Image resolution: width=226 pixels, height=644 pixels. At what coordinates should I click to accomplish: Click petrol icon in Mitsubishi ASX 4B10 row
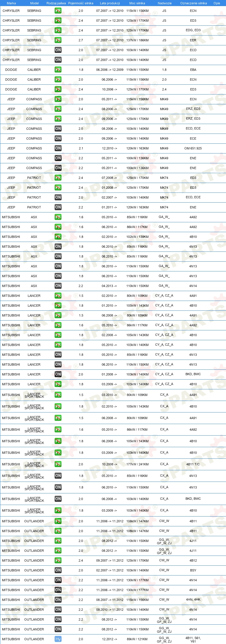58,237
